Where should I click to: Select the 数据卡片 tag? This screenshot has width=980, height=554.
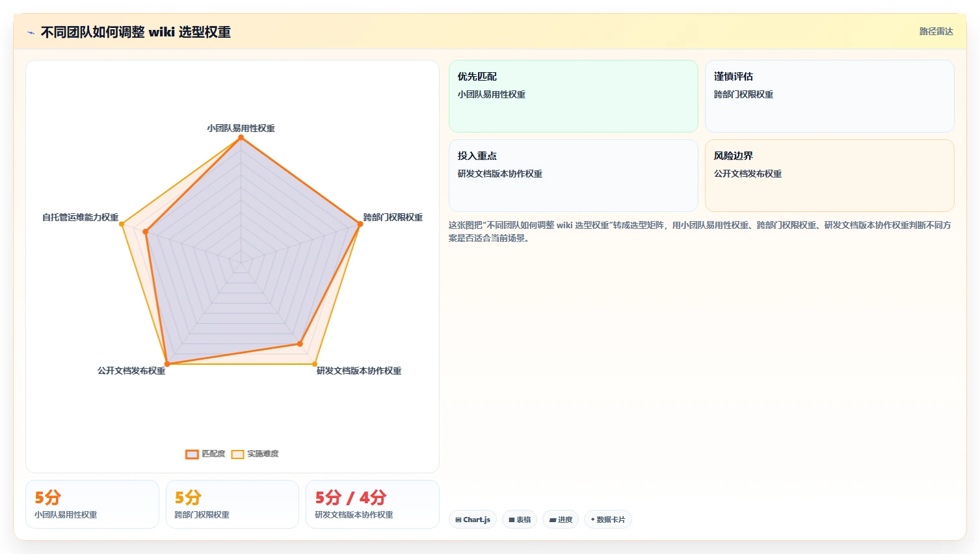(x=608, y=520)
